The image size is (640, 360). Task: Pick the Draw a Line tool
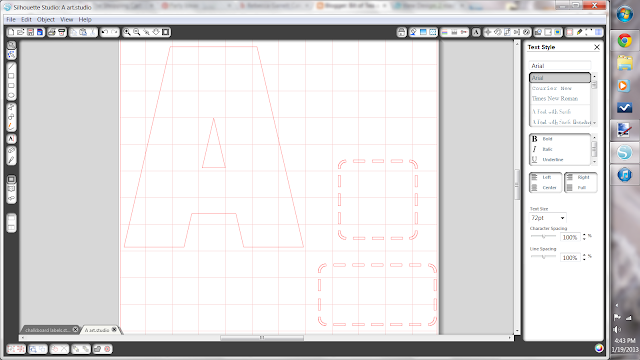(x=11, y=66)
